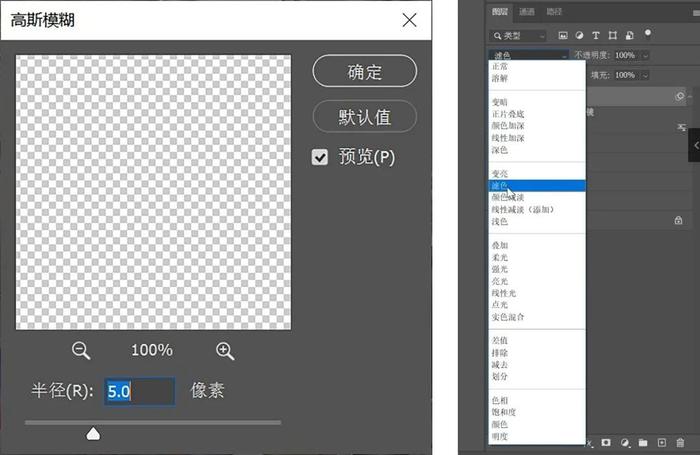The image size is (700, 455).
Task: Select 强光 blend mode
Action: click(x=500, y=269)
